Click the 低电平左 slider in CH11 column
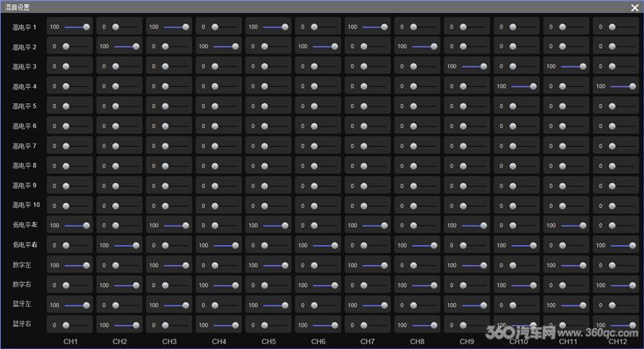644x349 pixels. [574, 225]
